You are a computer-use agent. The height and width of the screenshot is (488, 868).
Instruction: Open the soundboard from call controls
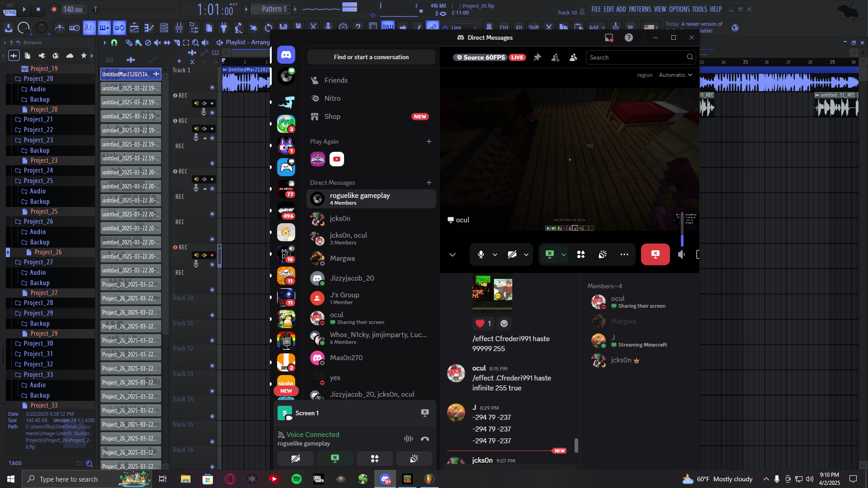(603, 255)
